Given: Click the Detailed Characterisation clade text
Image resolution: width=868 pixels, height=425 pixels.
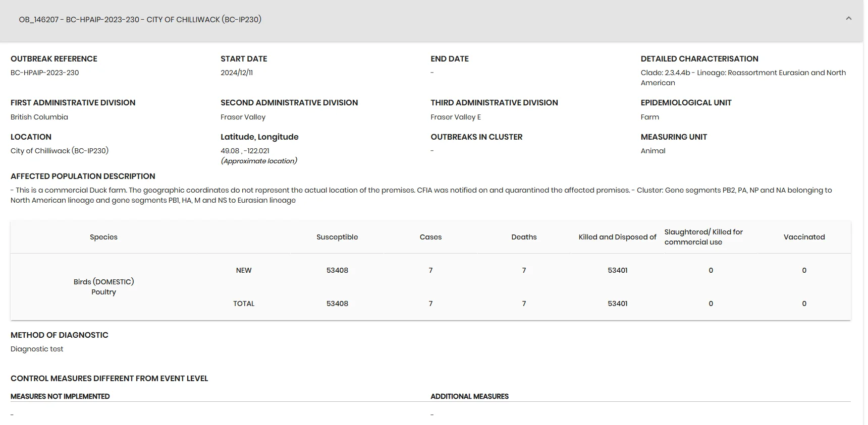Looking at the screenshot, I should tap(743, 78).
